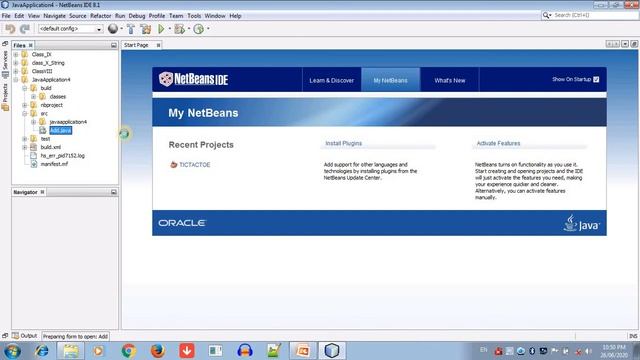Close the Navigator panel tab
Viewport: 640px width, 360px height.
coord(42,192)
